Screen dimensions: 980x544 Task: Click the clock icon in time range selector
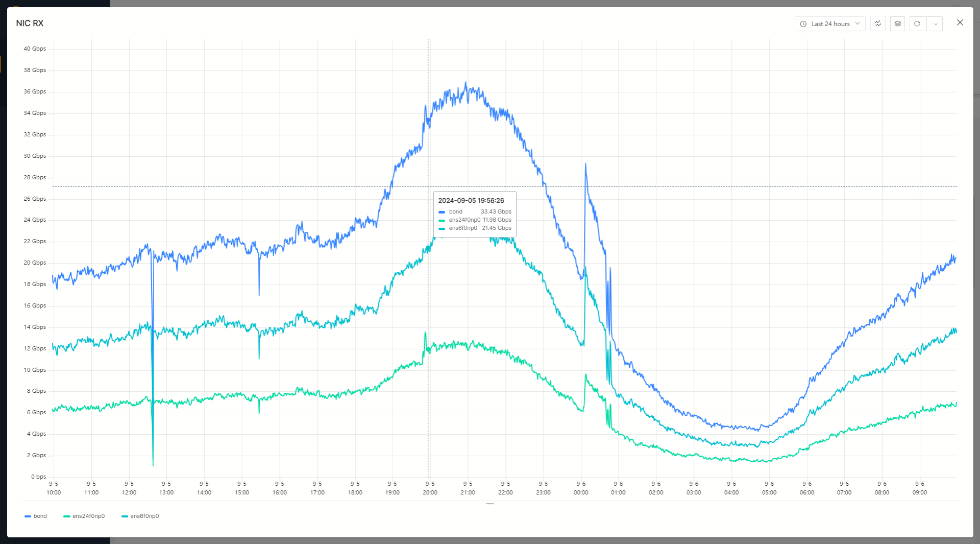tap(803, 24)
